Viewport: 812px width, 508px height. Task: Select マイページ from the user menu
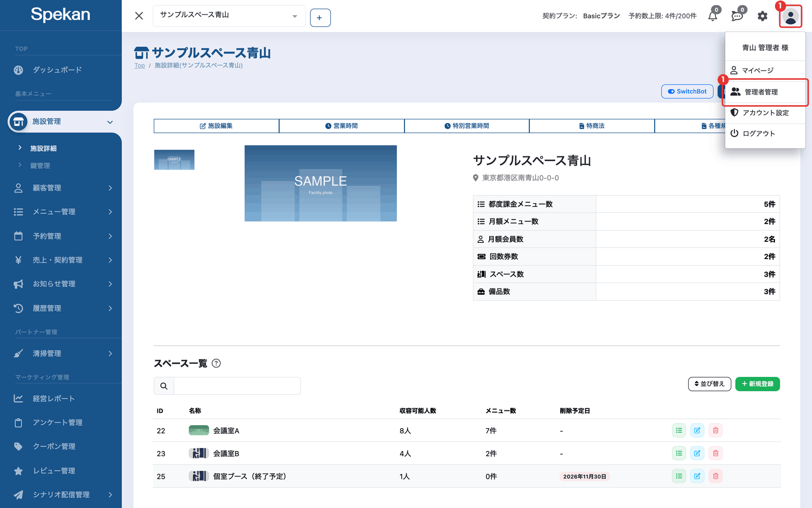point(765,70)
